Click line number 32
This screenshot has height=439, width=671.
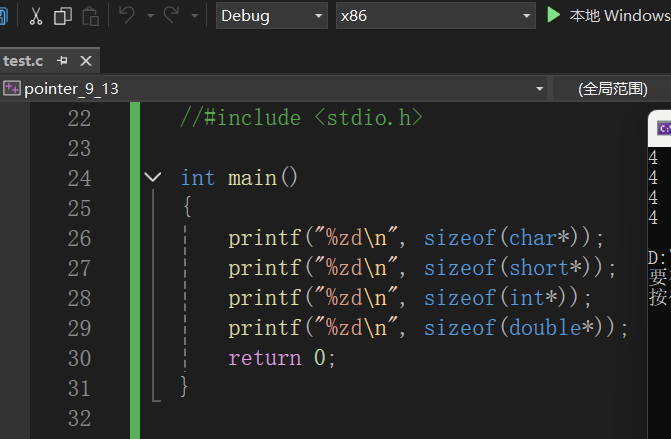point(80,418)
